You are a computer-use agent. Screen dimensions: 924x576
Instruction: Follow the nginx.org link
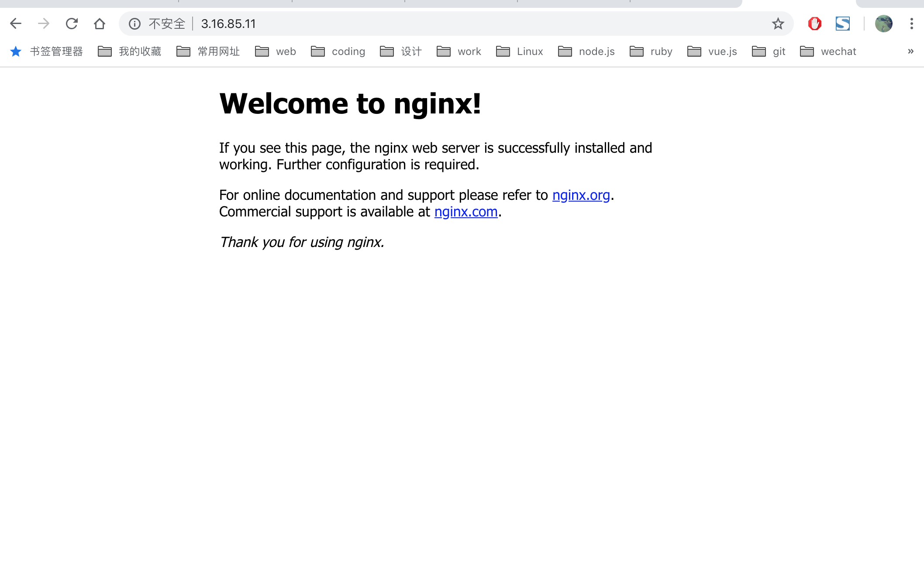(581, 195)
